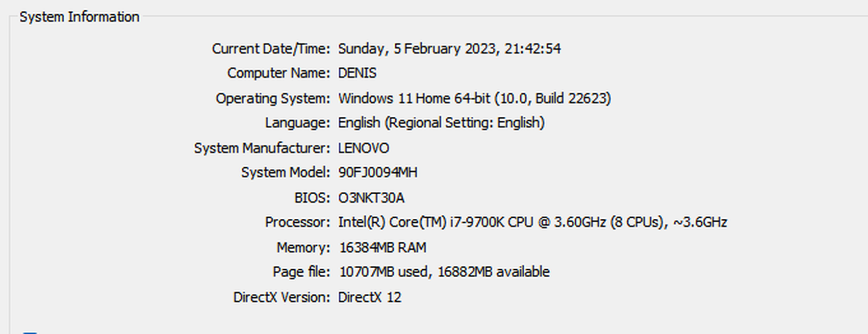
Task: Toggle the partially visible checkbox at bottom-left
Action: pyautogui.click(x=30, y=333)
